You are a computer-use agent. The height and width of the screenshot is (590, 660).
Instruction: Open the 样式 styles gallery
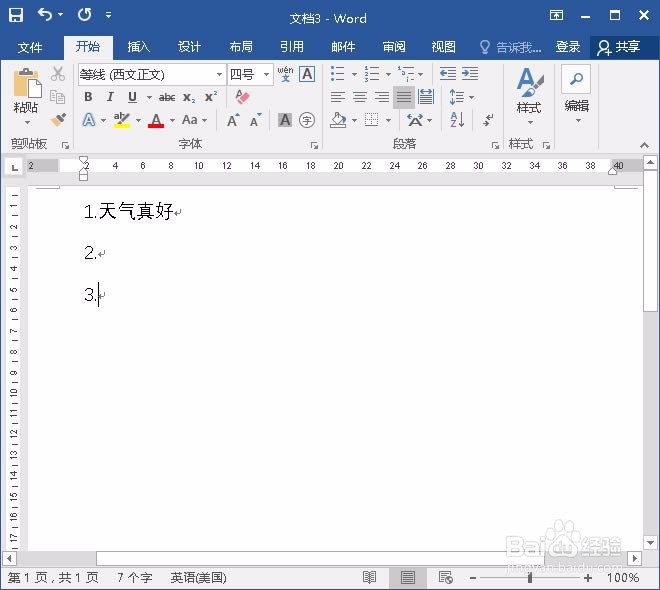click(x=529, y=97)
